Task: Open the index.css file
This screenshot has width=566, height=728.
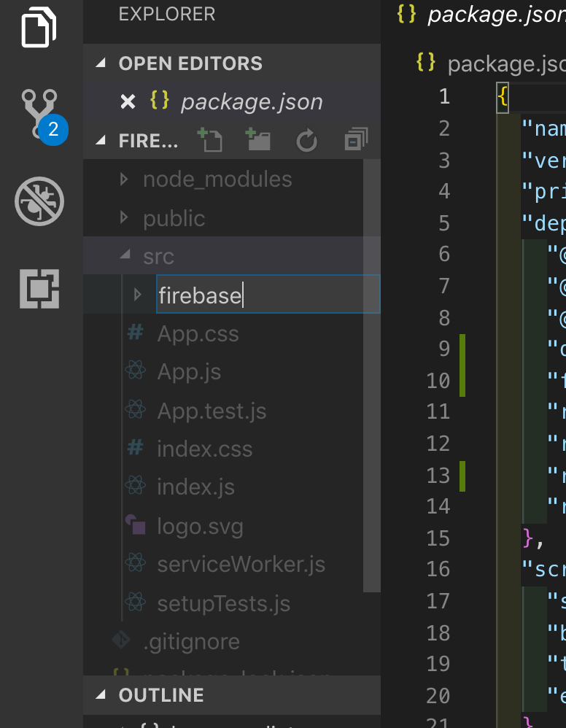Action: coord(204,449)
